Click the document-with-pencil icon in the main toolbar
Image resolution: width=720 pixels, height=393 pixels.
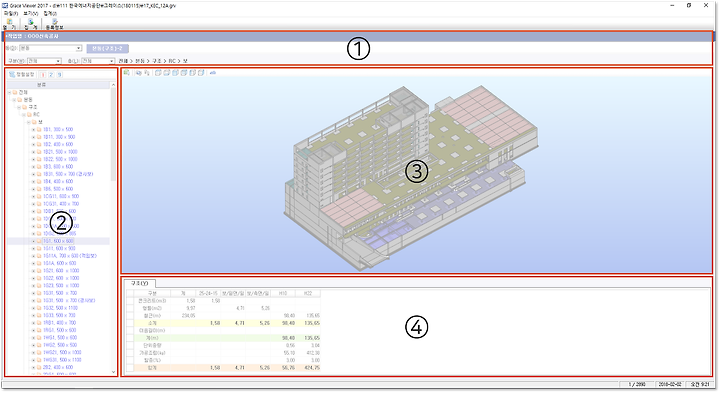[54, 22]
